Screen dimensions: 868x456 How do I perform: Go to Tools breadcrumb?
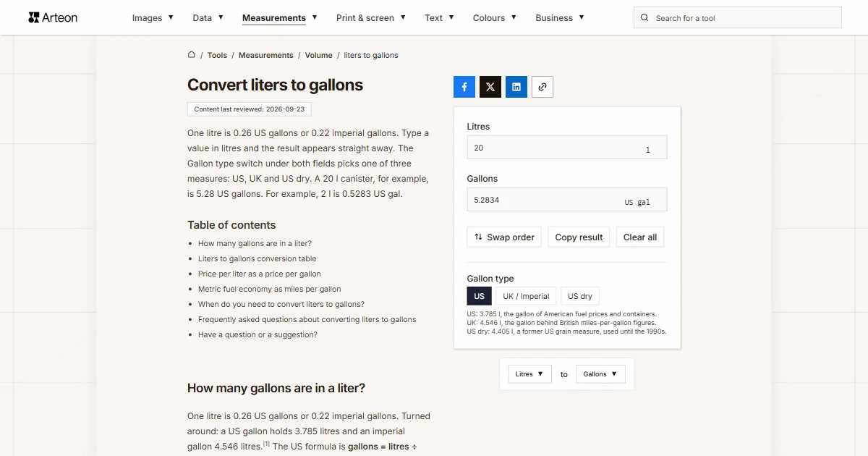click(x=217, y=55)
